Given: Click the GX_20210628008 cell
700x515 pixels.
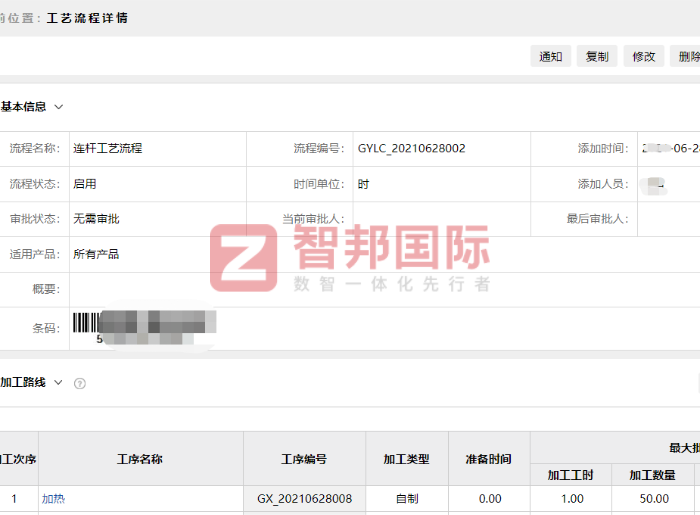Looking at the screenshot, I should click(304, 499).
